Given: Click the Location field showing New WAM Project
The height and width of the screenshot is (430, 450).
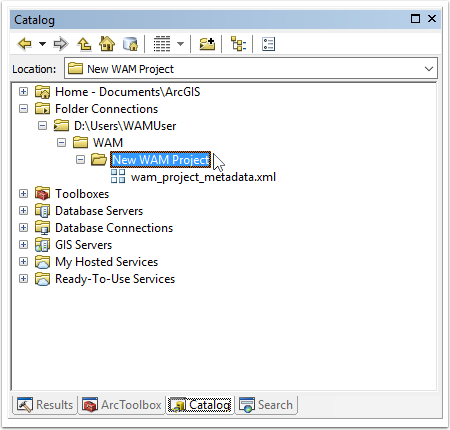Looking at the screenshot, I should (x=251, y=69).
